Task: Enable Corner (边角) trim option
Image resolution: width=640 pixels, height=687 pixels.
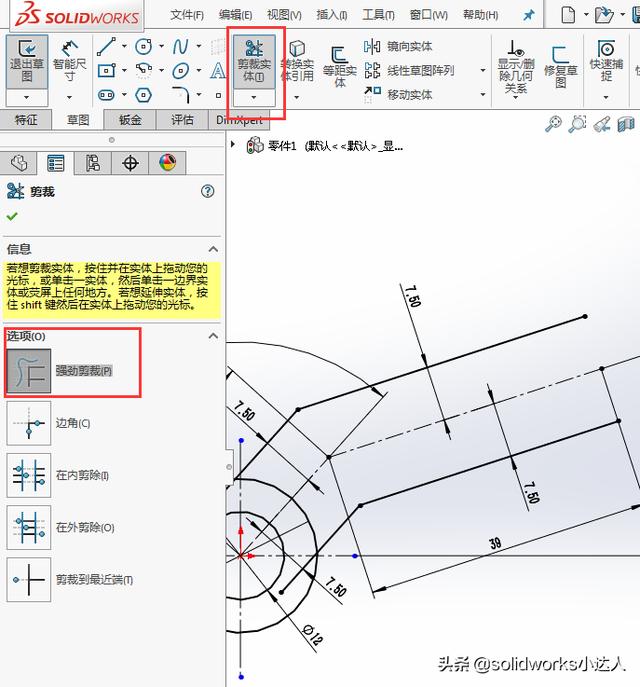Action: [x=29, y=423]
